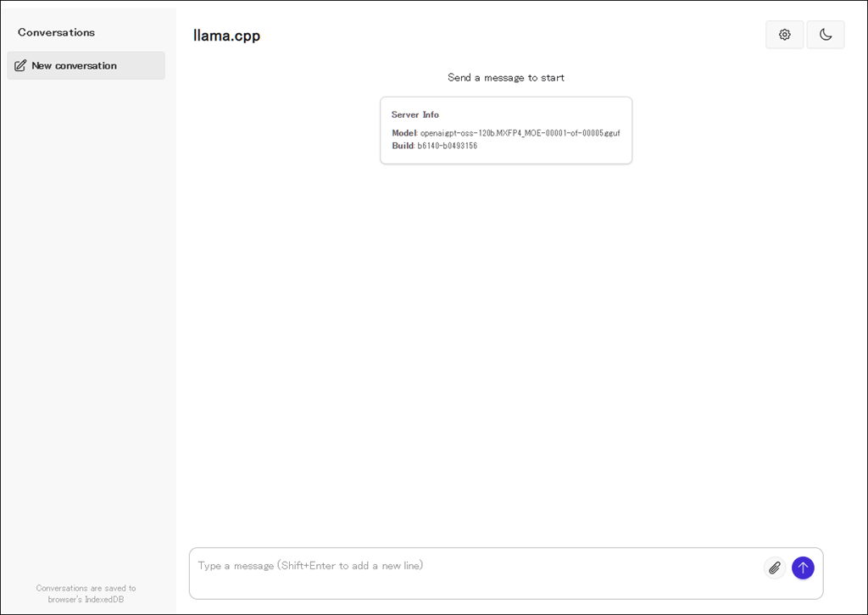
Task: Toggle dark mode with the moon icon
Action: (825, 35)
